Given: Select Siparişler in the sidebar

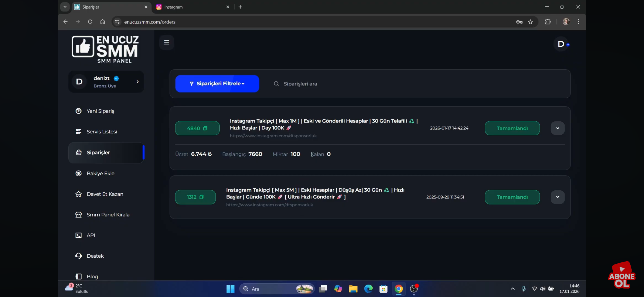Looking at the screenshot, I should click(x=106, y=152).
